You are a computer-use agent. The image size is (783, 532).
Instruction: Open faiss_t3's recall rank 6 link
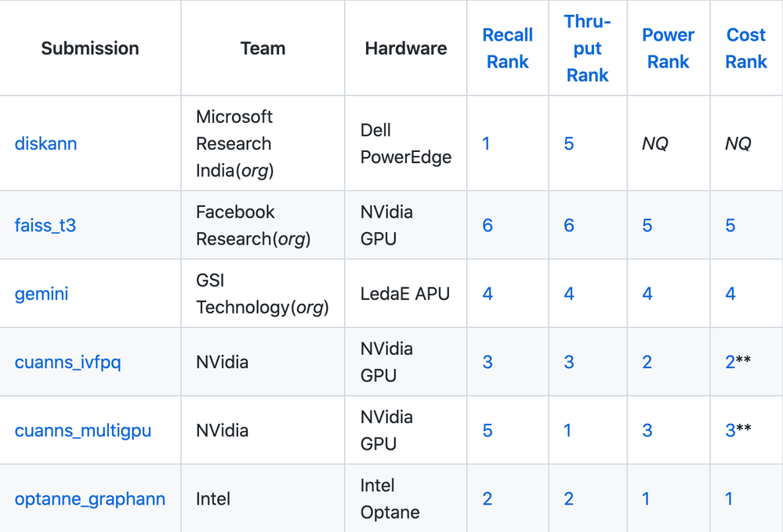pyautogui.click(x=488, y=225)
